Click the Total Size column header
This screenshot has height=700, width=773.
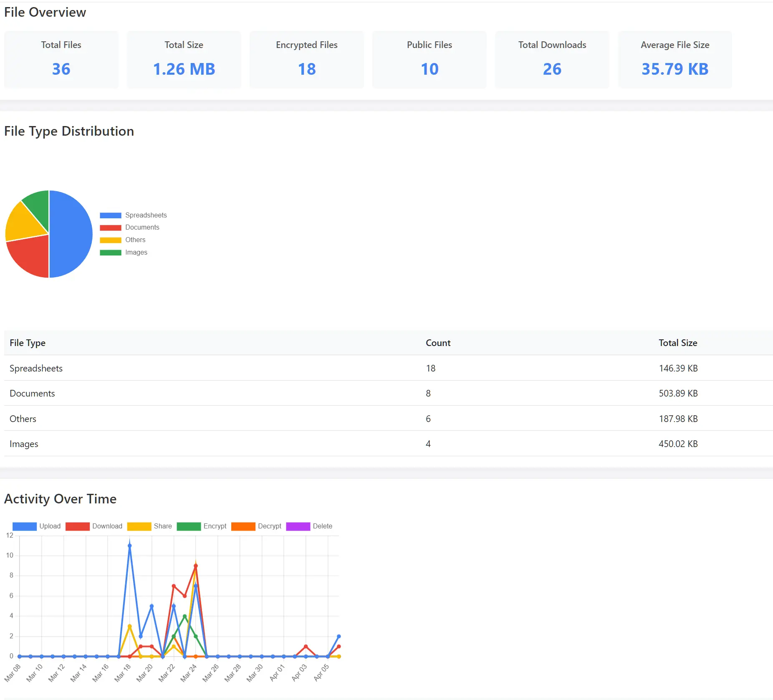tap(677, 343)
